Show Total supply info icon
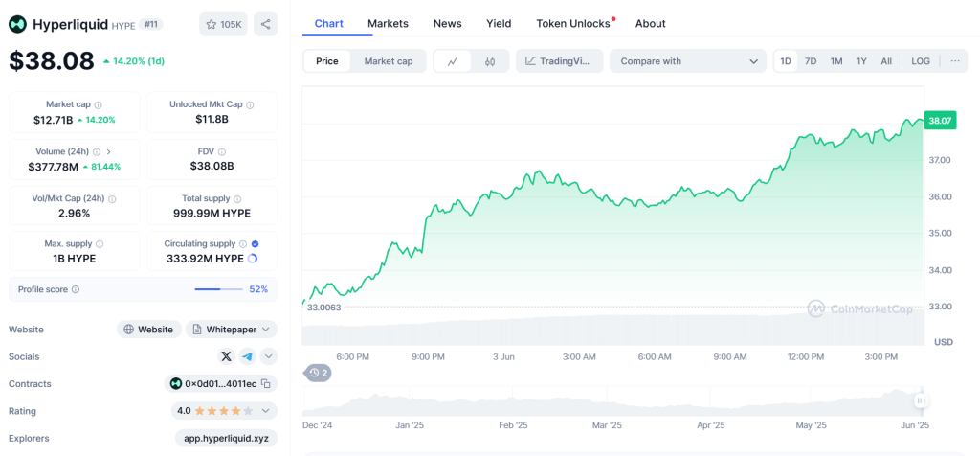 tap(237, 199)
